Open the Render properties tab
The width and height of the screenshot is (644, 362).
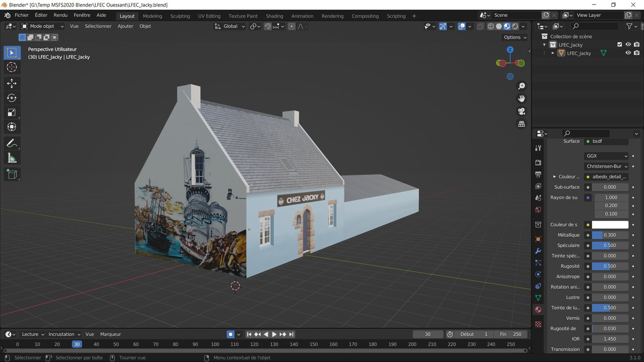point(538,162)
